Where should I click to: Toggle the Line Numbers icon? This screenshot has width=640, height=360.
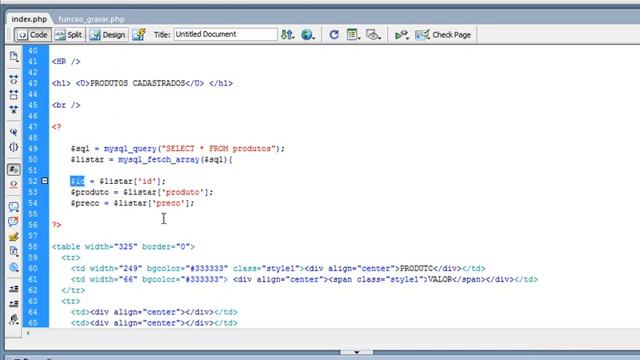click(13, 169)
